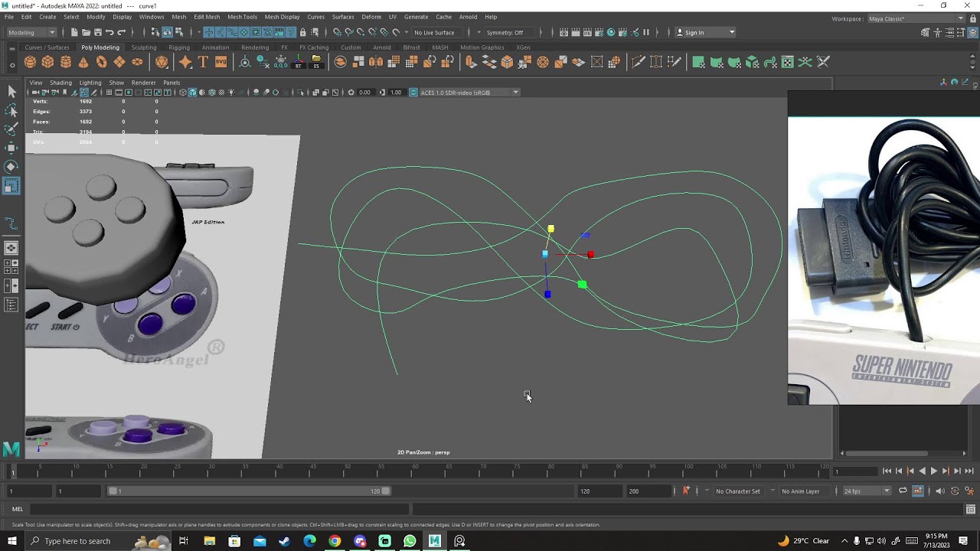Open the 24 fps frame rate dropdown

(x=867, y=491)
